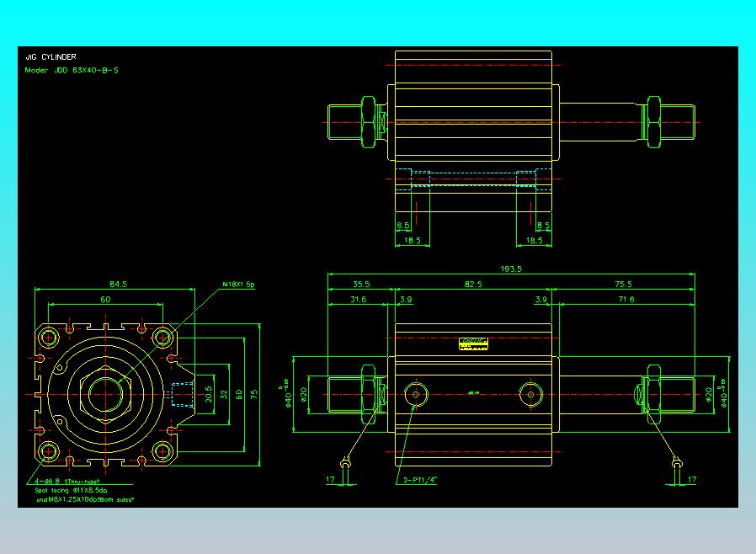Click the left 3.9 dimension value
756x554 pixels.
click(406, 300)
